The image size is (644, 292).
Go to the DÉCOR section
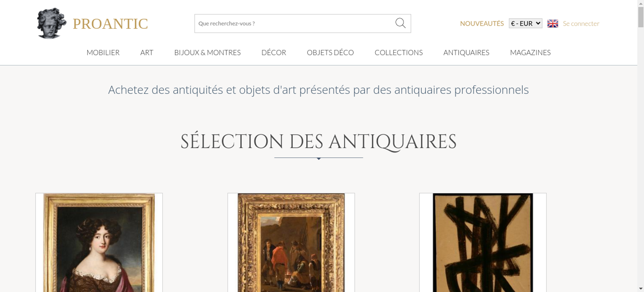point(274,52)
